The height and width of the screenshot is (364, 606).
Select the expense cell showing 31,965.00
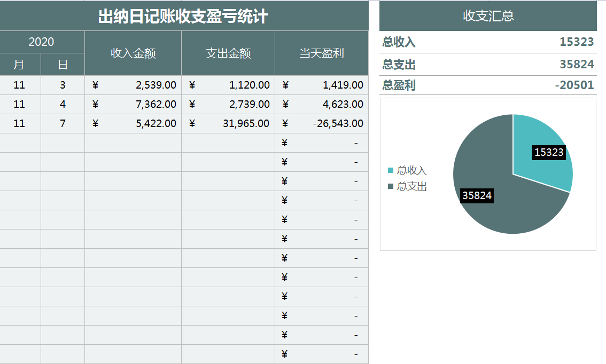228,123
